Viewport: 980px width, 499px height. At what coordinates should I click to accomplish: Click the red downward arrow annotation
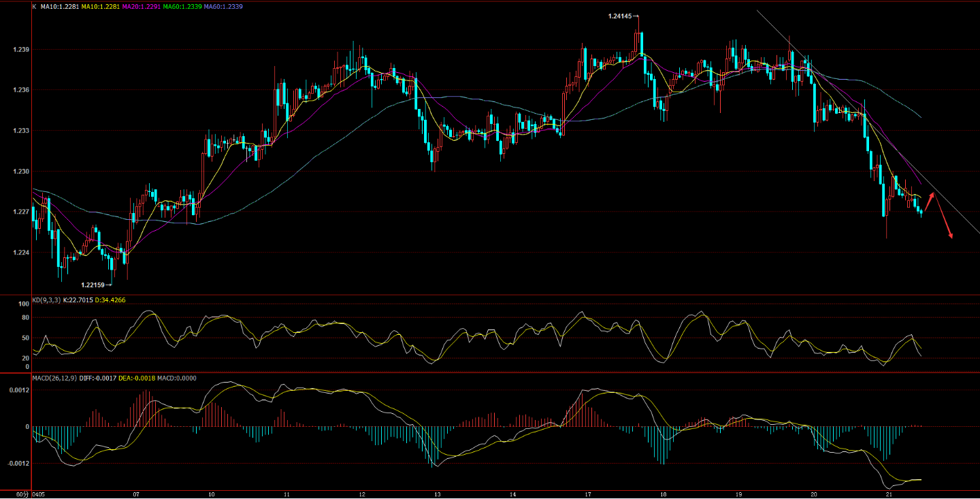pos(945,216)
